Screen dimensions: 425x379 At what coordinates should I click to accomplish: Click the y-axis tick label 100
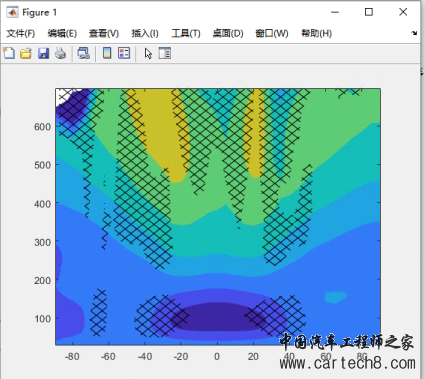tap(42, 319)
